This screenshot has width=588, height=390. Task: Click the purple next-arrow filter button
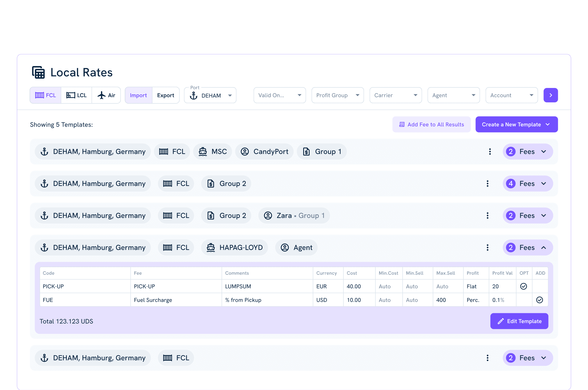point(551,95)
